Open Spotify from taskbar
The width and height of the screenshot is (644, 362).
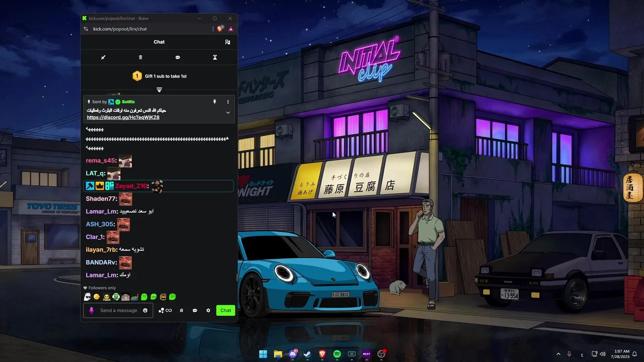tap(337, 354)
